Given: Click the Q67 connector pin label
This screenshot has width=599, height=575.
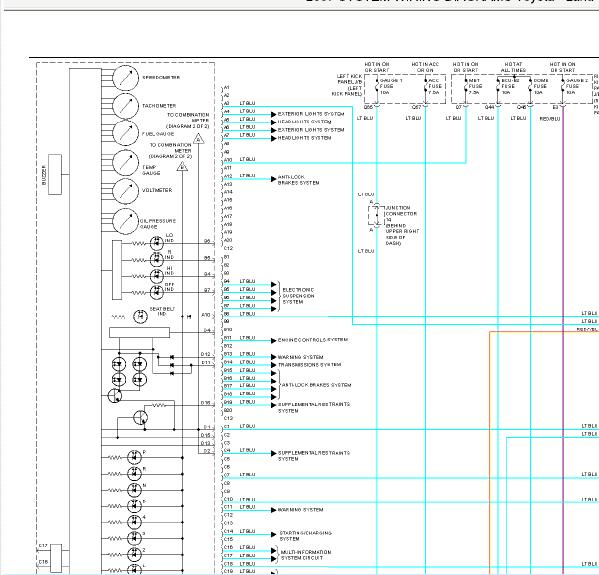Looking at the screenshot, I should click(x=417, y=107).
